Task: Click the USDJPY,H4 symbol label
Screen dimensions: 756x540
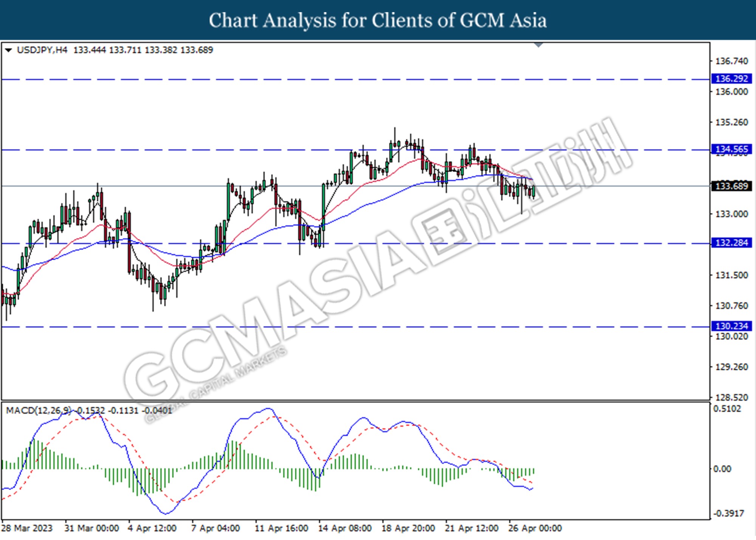Action: (42, 50)
